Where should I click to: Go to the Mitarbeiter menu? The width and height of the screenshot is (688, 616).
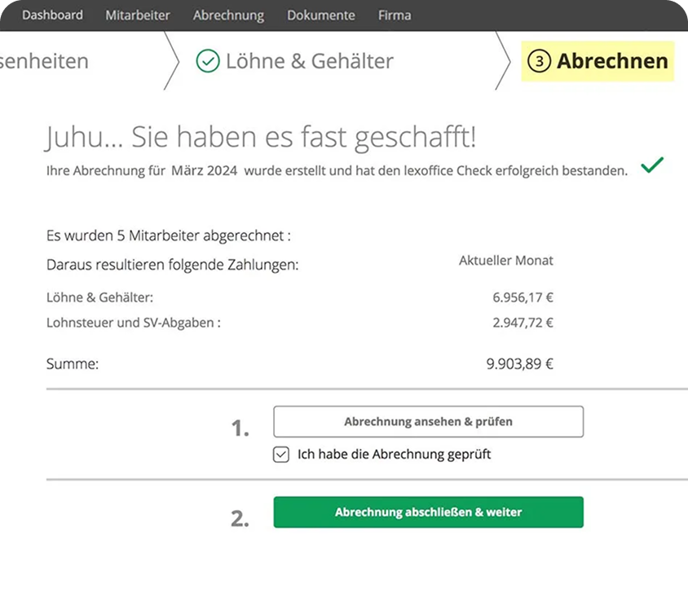138,15
